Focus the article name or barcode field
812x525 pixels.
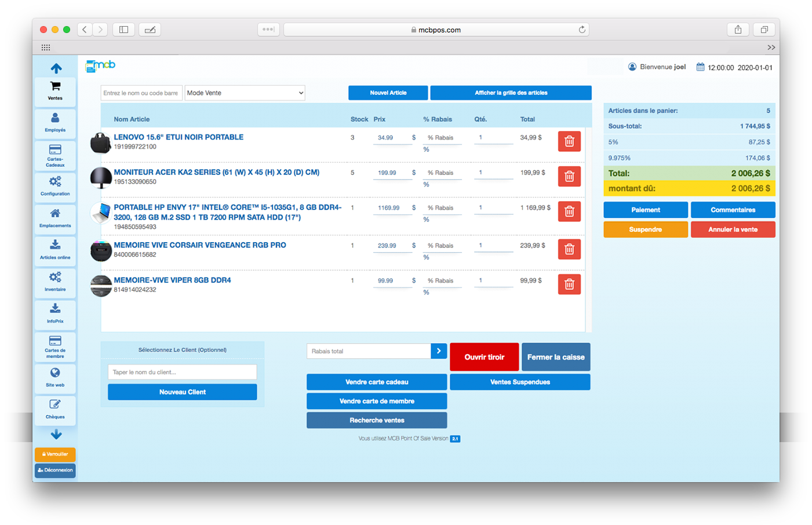[x=141, y=93]
